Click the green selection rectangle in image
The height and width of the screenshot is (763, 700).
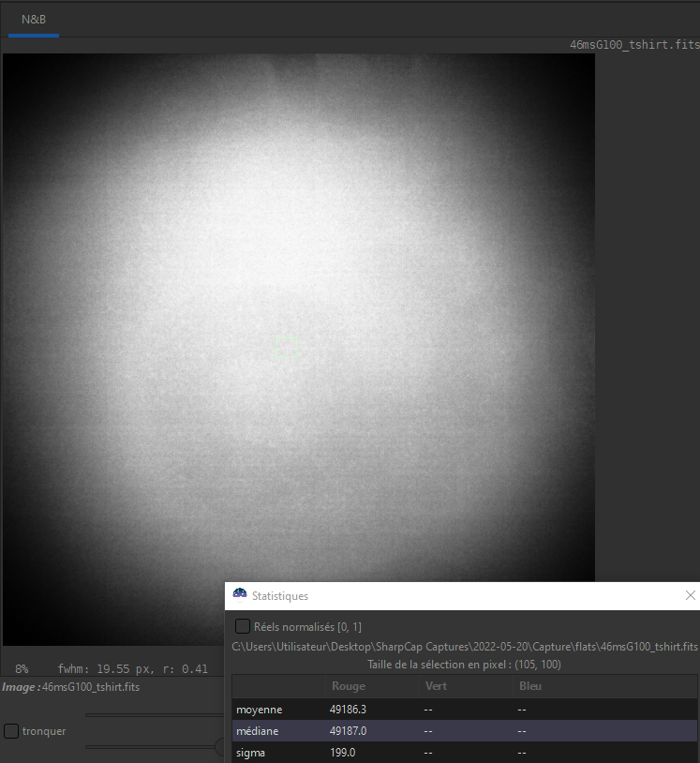tap(287, 347)
